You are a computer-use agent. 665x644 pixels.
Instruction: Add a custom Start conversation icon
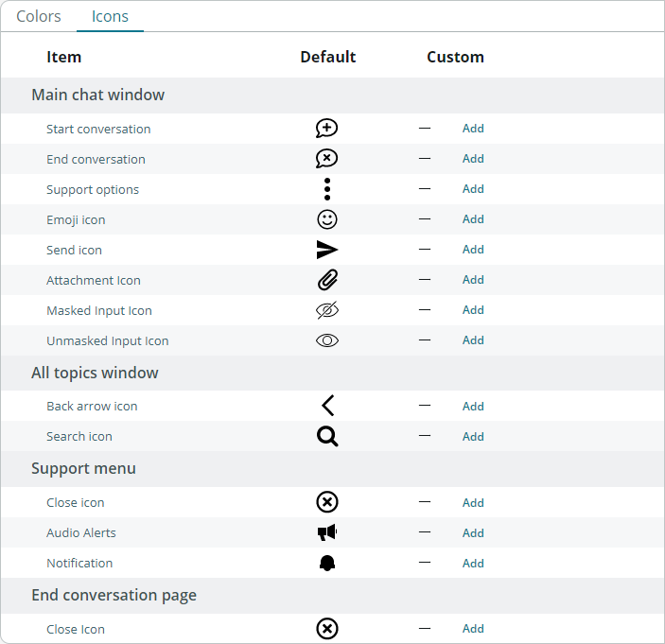point(473,129)
